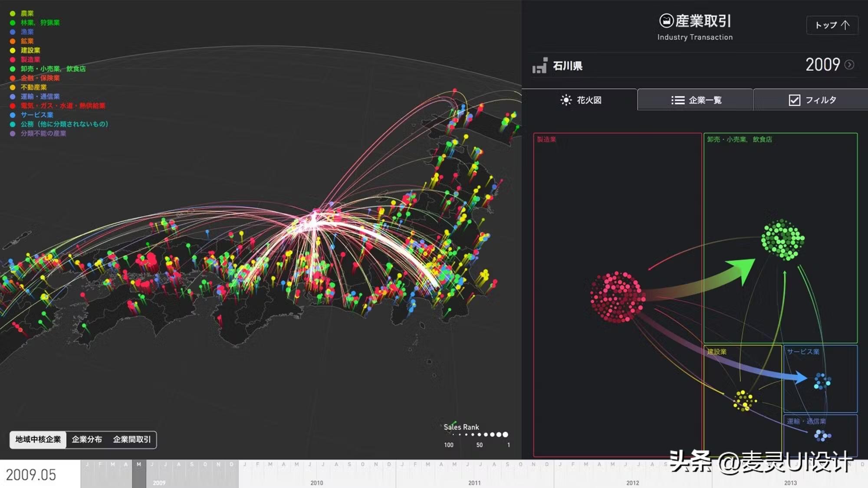Click the 建設業 legend entry
This screenshot has height=488, width=868.
tap(30, 50)
